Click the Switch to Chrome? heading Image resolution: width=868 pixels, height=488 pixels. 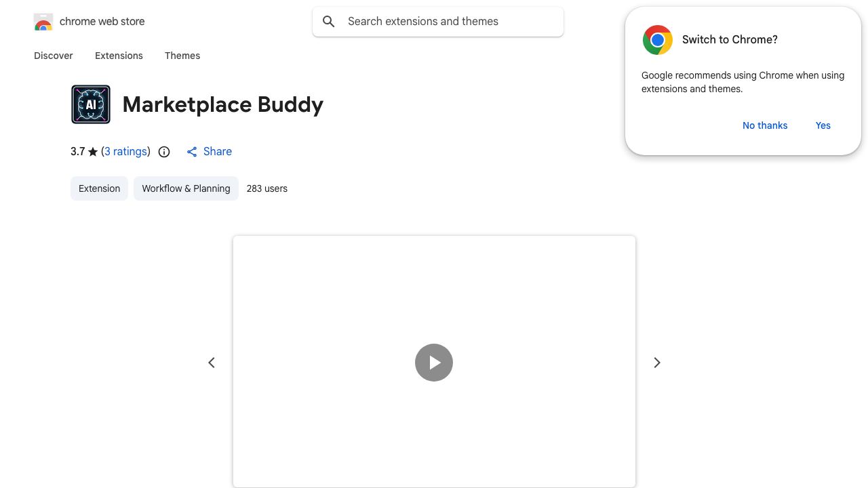[730, 40]
